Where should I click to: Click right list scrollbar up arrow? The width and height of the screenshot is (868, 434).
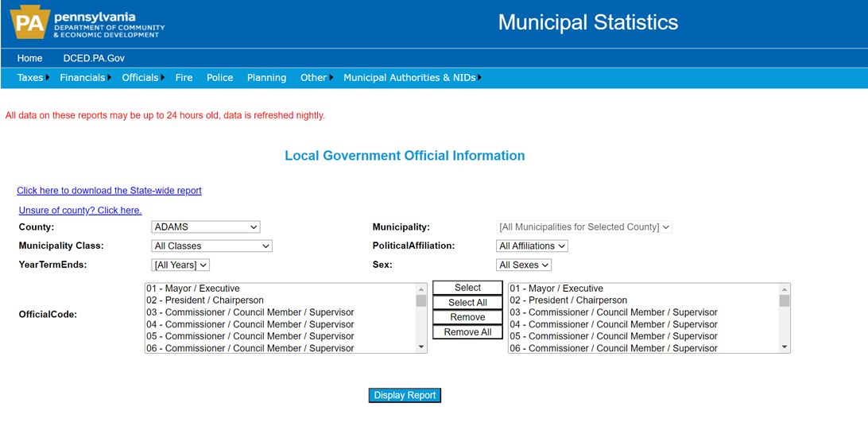coord(785,289)
